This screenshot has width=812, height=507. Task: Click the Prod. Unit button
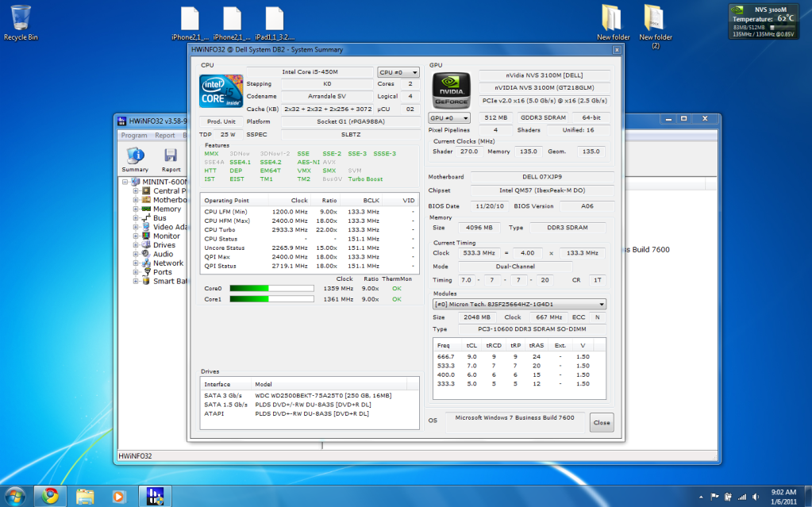[221, 121]
